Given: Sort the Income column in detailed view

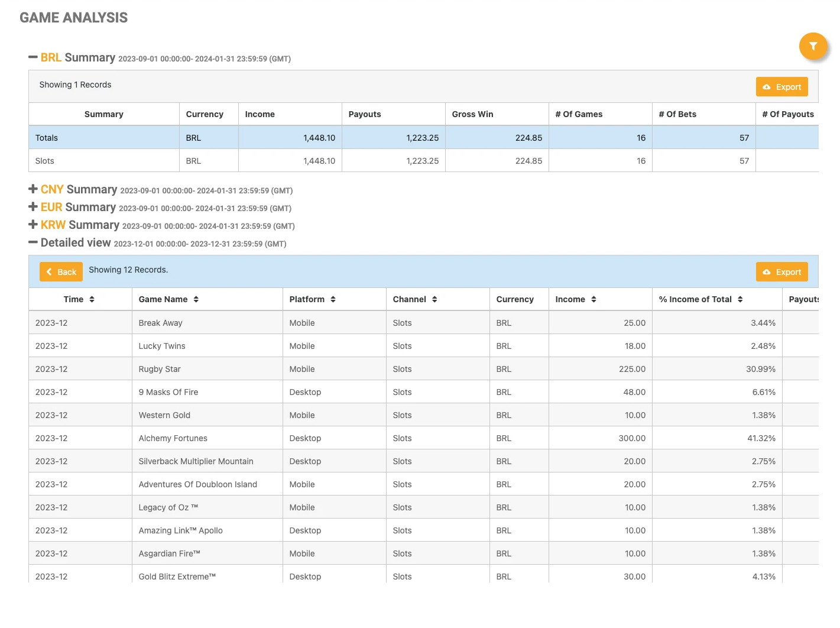Looking at the screenshot, I should click(x=593, y=300).
